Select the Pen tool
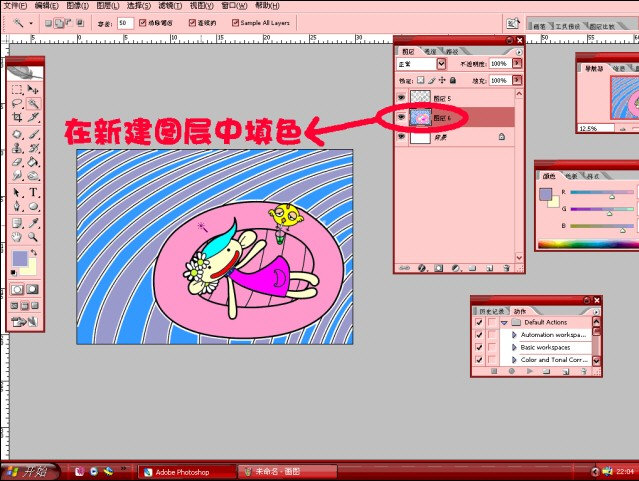 (17, 206)
